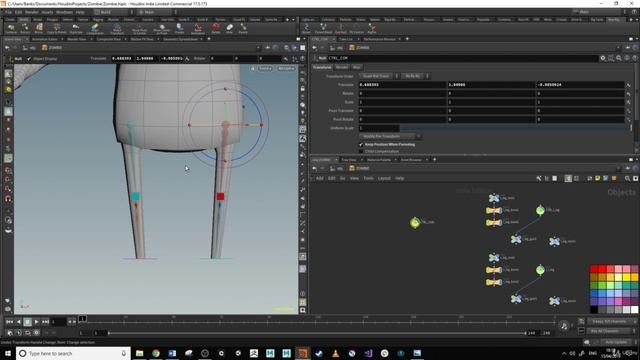The image size is (640, 360).
Task: Click the parameter search magnifier icon
Action: coord(619,58)
